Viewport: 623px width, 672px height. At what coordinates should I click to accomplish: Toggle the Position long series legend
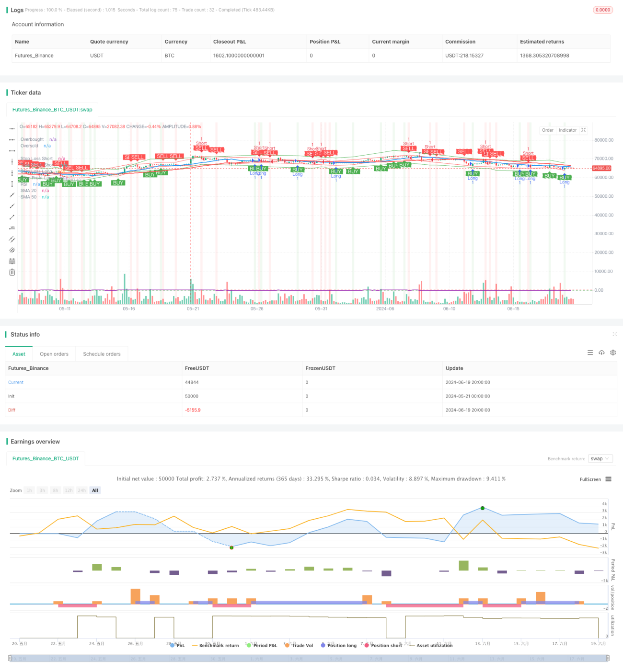pos(339,645)
